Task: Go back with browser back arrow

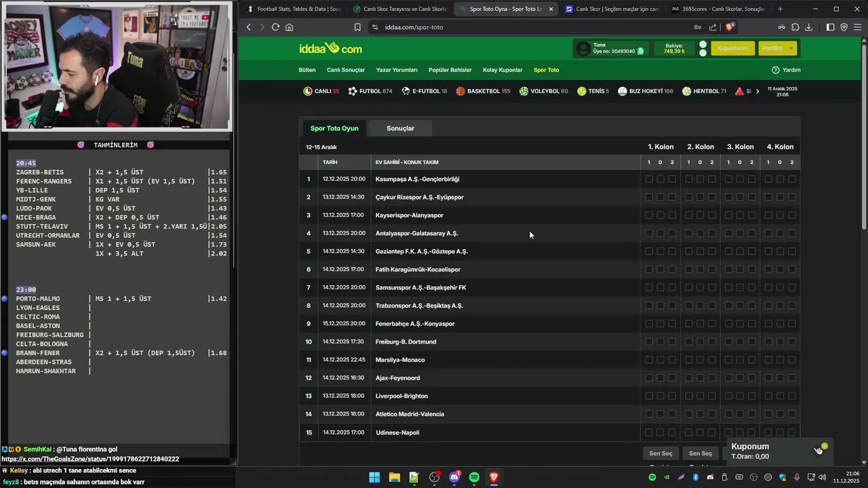Action: pos(249,27)
